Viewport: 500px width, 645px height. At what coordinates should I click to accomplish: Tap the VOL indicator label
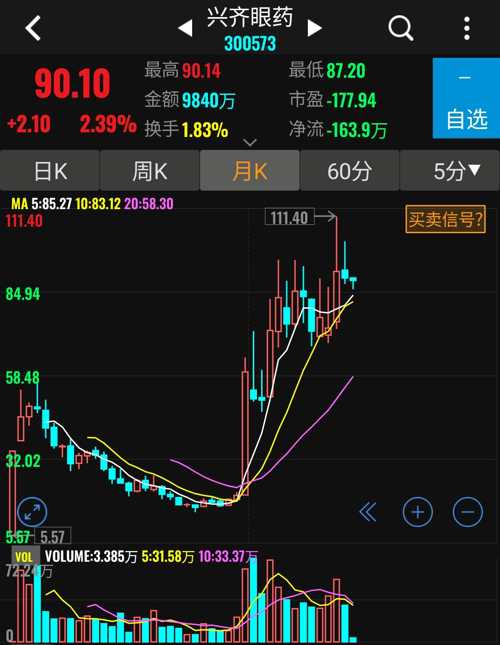click(24, 557)
